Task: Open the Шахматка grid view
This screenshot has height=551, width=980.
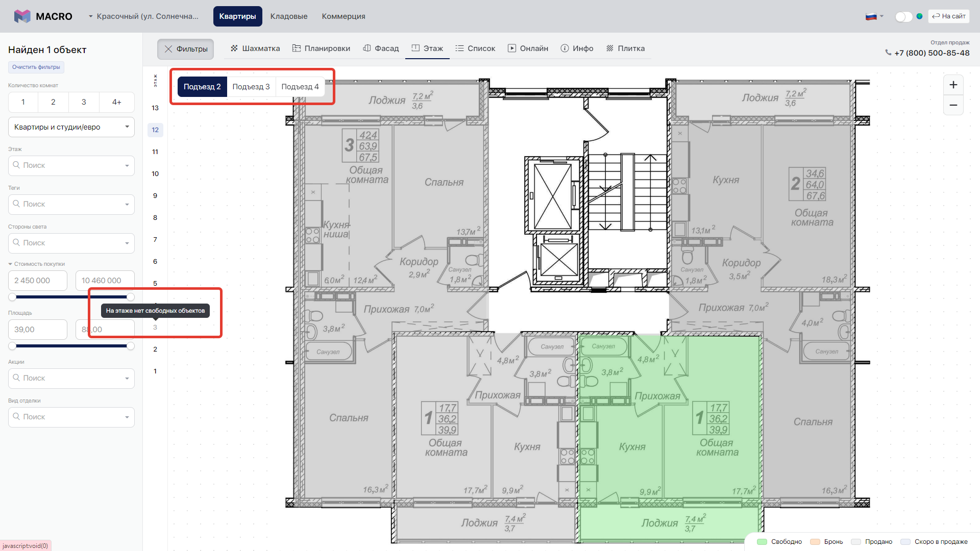Action: 255,48
